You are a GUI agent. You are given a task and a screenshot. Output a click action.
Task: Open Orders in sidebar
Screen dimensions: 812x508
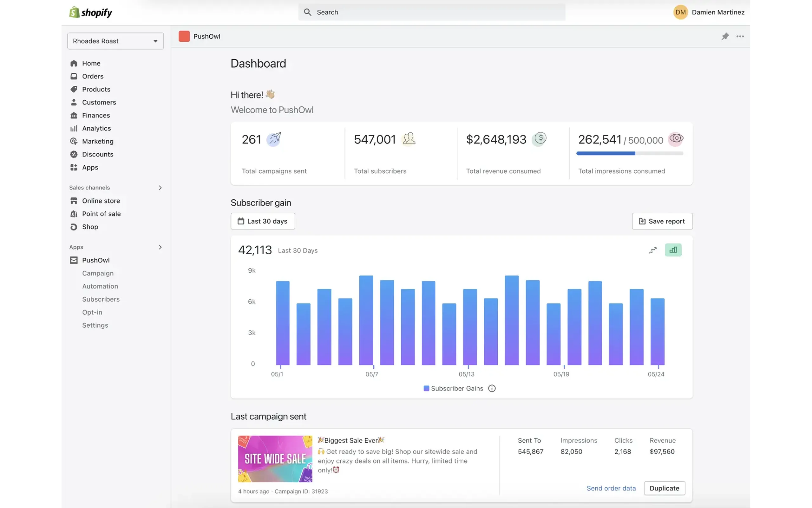click(93, 76)
